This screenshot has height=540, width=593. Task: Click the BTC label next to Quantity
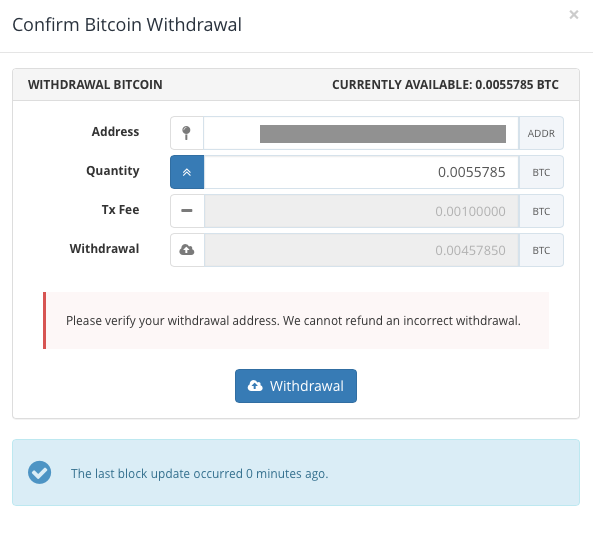click(x=541, y=172)
